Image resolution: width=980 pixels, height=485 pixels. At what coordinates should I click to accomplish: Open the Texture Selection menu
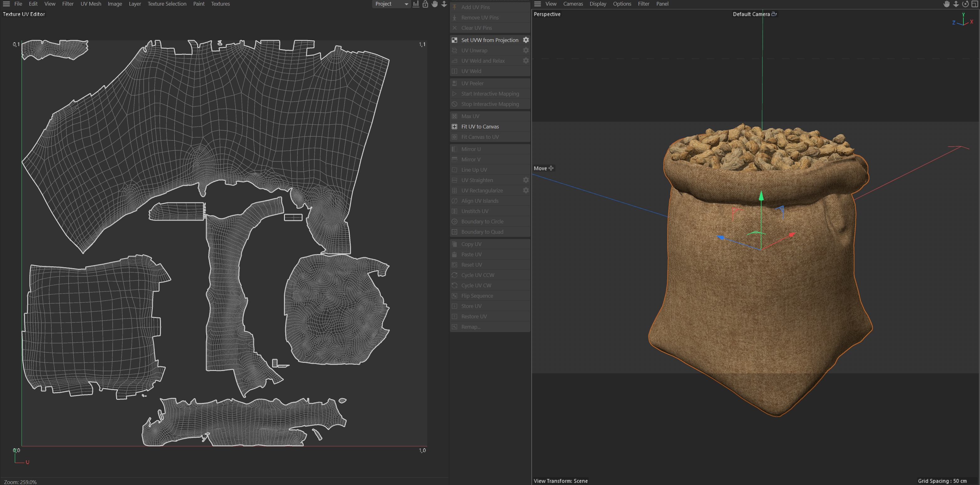coord(167,4)
